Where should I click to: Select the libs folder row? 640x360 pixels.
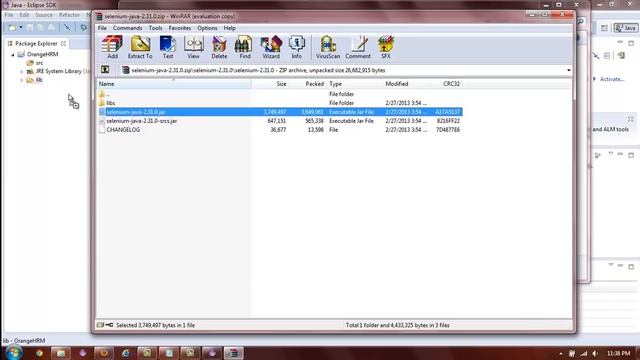coord(280,103)
